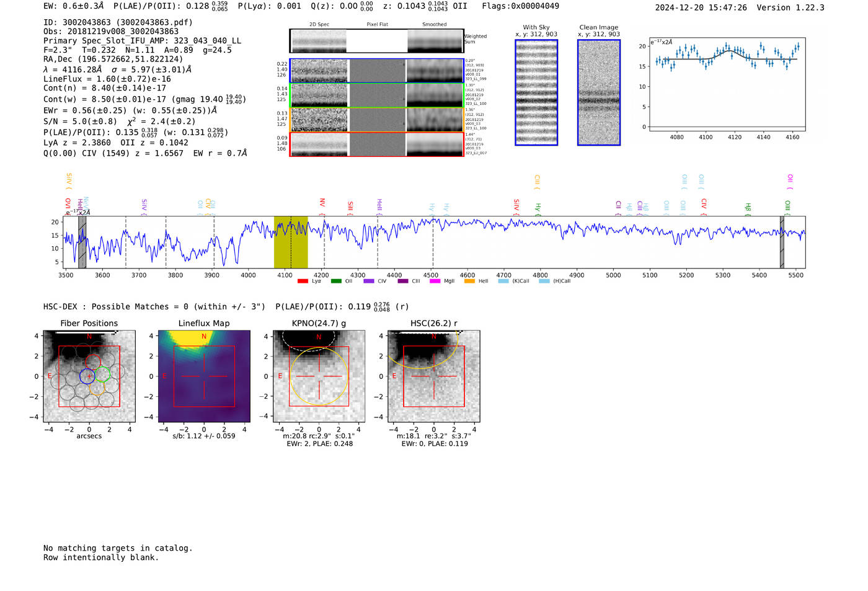
Task: Click the Fiber Positions cutout image
Action: (x=89, y=376)
